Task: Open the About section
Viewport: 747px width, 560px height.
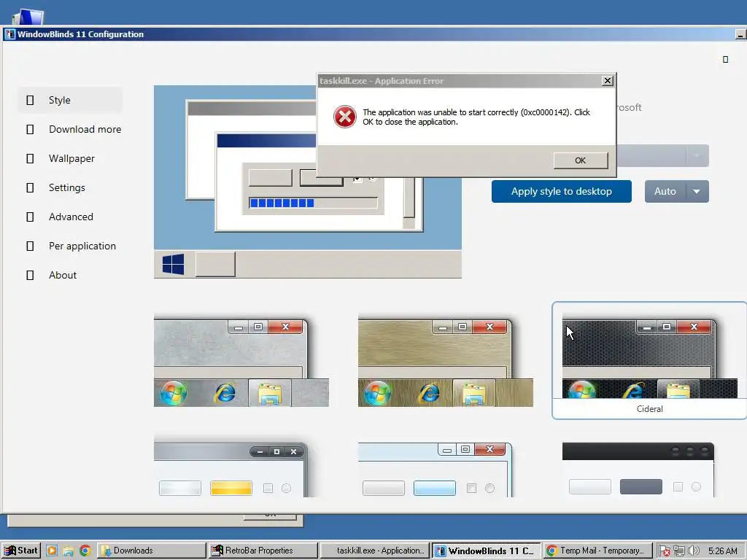Action: tap(70, 275)
